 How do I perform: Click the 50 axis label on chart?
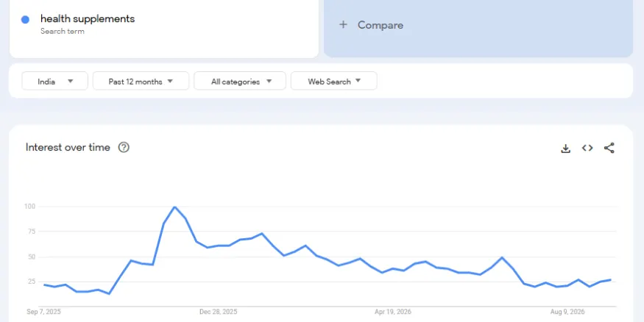32,257
